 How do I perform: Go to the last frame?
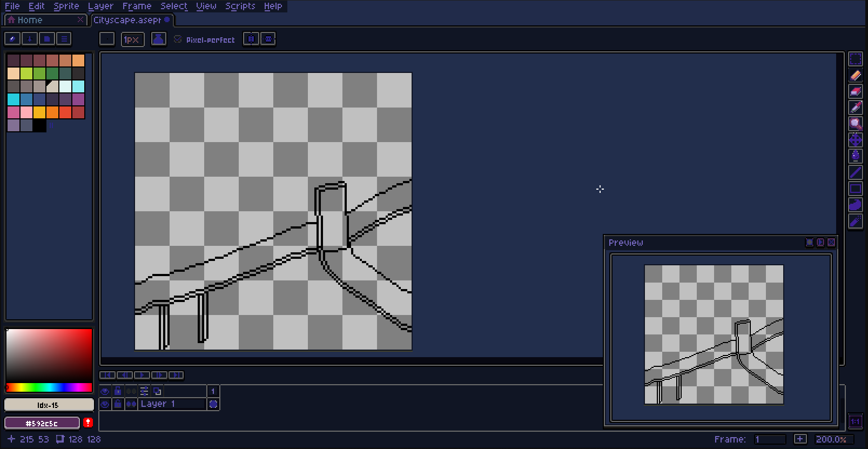(x=176, y=375)
